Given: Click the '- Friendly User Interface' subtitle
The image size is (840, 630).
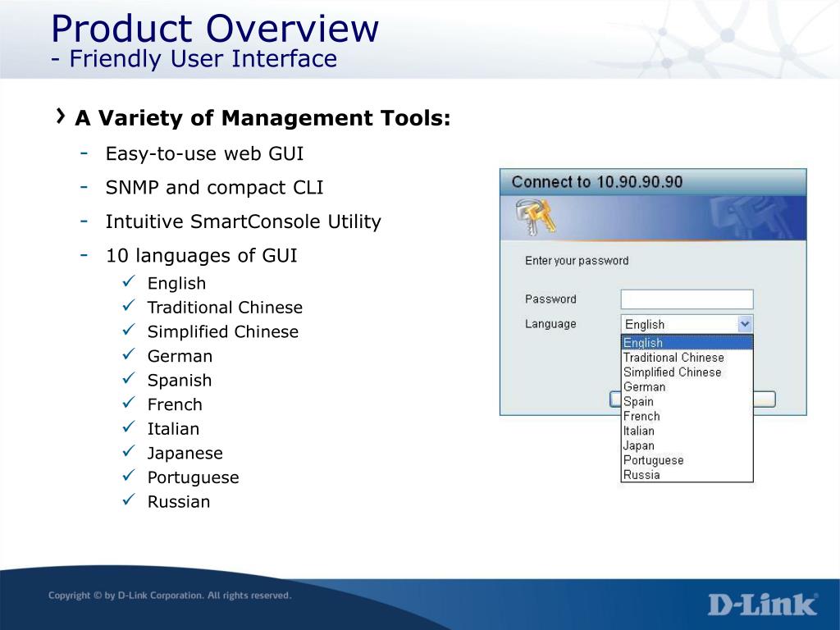Looking at the screenshot, I should tap(194, 58).
